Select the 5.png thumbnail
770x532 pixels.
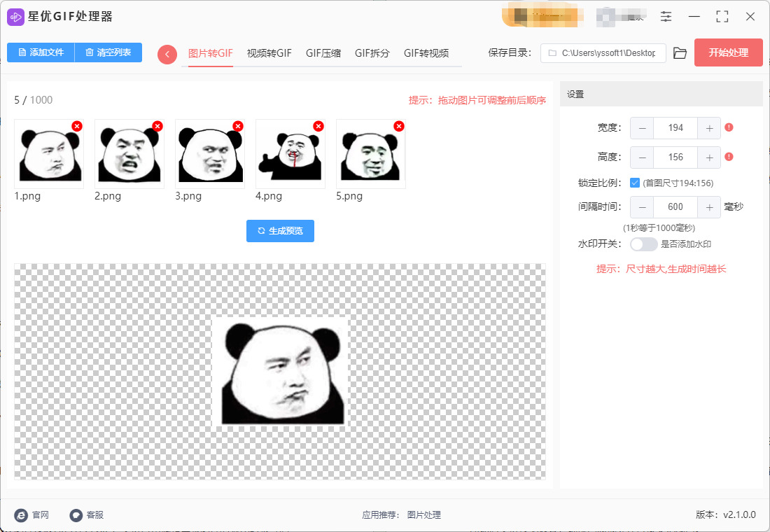(371, 154)
